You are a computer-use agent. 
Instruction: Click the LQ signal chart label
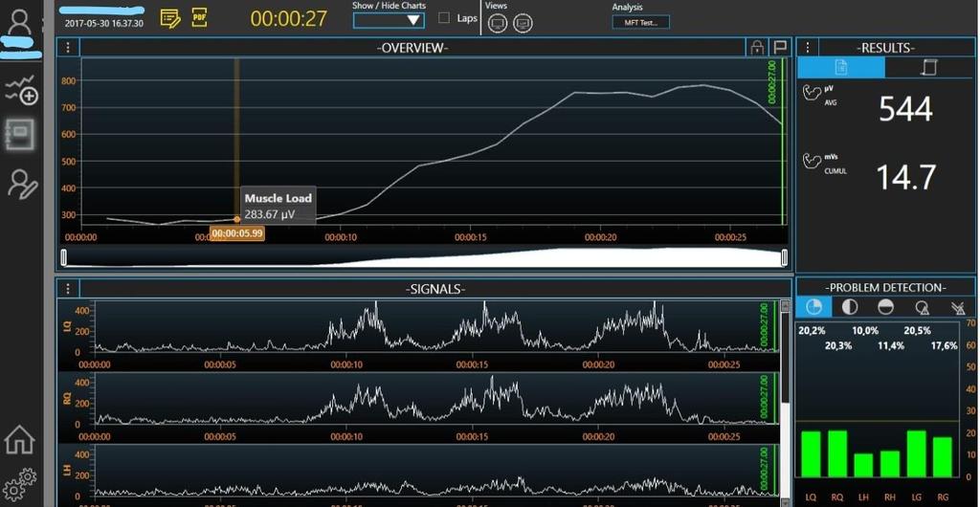pyautogui.click(x=67, y=326)
